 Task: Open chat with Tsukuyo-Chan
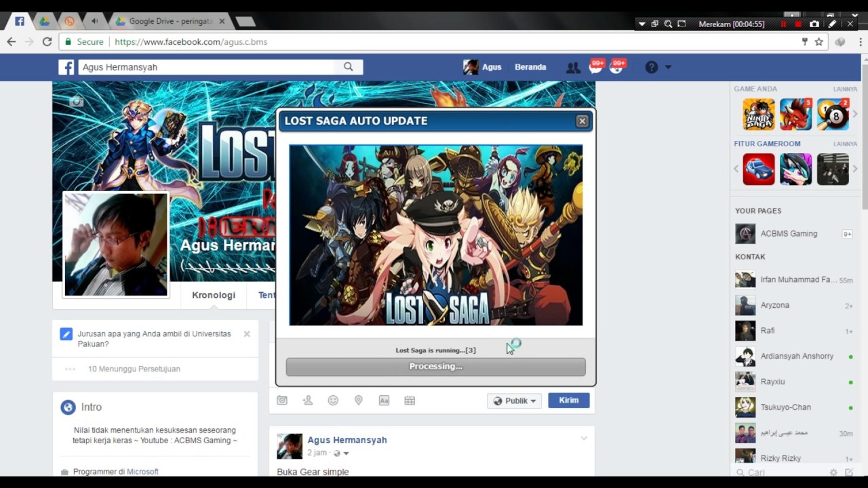click(x=793, y=407)
